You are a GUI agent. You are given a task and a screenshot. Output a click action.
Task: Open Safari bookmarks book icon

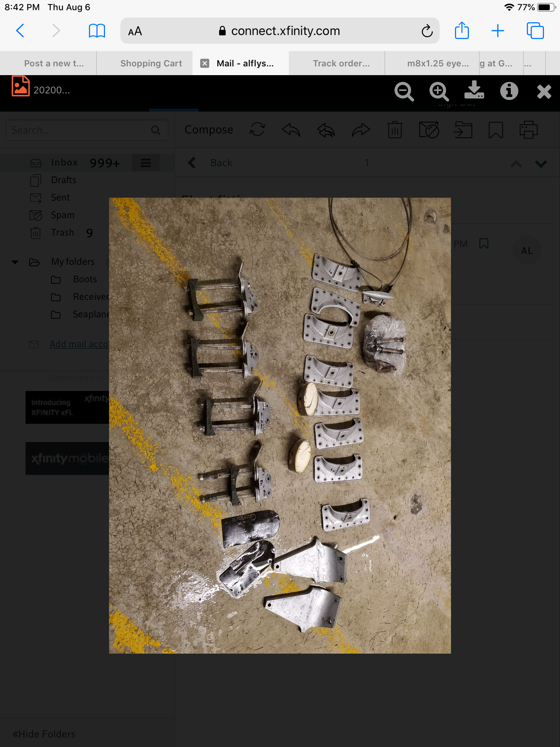click(97, 31)
